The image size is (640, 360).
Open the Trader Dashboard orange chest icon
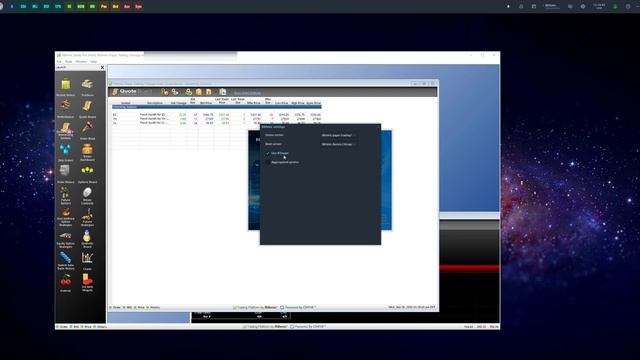(x=87, y=149)
